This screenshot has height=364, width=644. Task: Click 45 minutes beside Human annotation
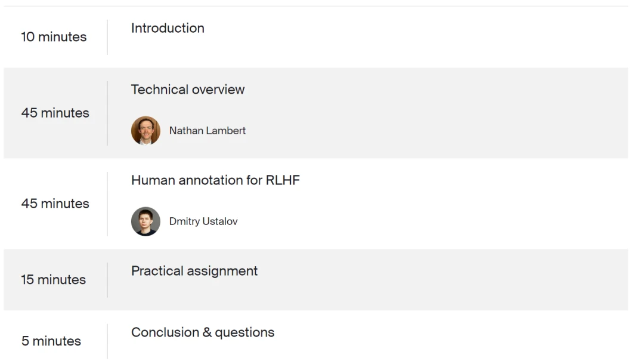tap(55, 203)
